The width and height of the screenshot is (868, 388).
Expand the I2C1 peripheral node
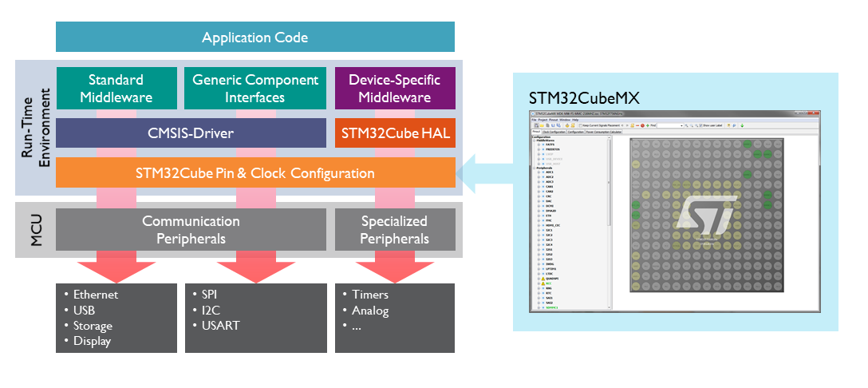coord(539,230)
